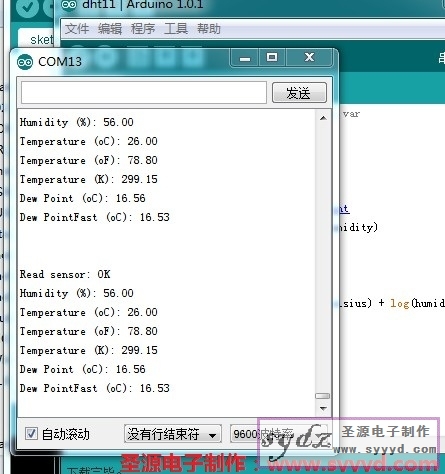Click first 'Temperature (K): 299.15' line
Screen dimensions: 445x474
88,179
